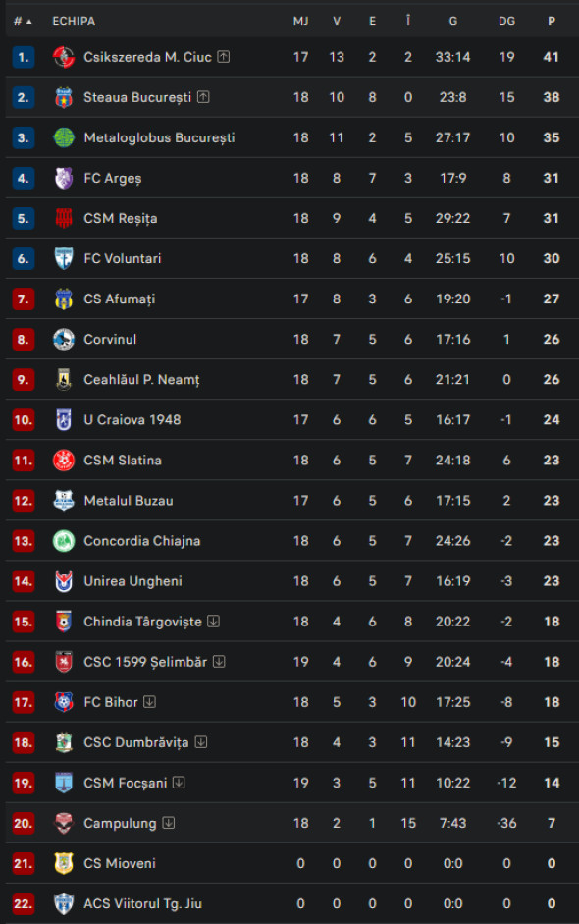This screenshot has height=924, width=579.
Task: Click the FC Bihor club emblem
Action: [x=63, y=701]
